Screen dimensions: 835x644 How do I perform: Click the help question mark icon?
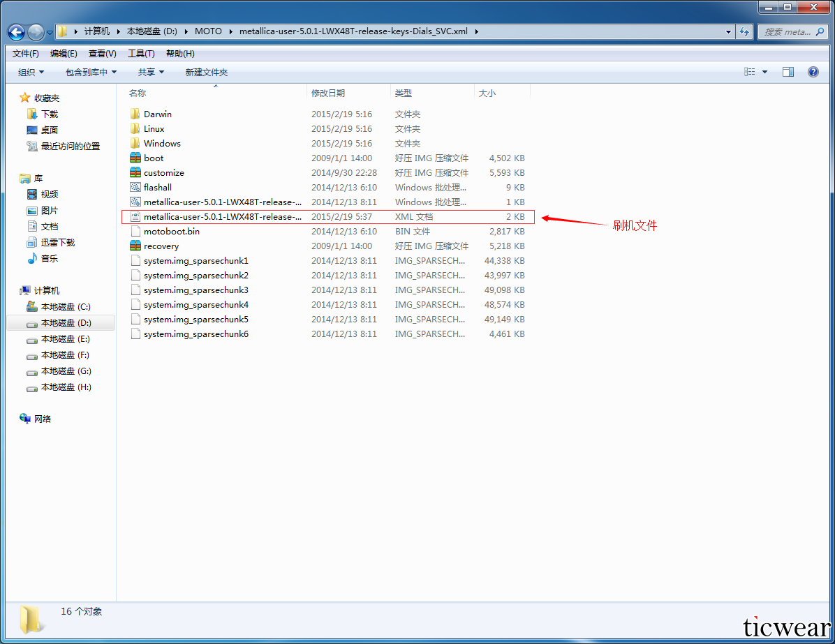pyautogui.click(x=813, y=72)
